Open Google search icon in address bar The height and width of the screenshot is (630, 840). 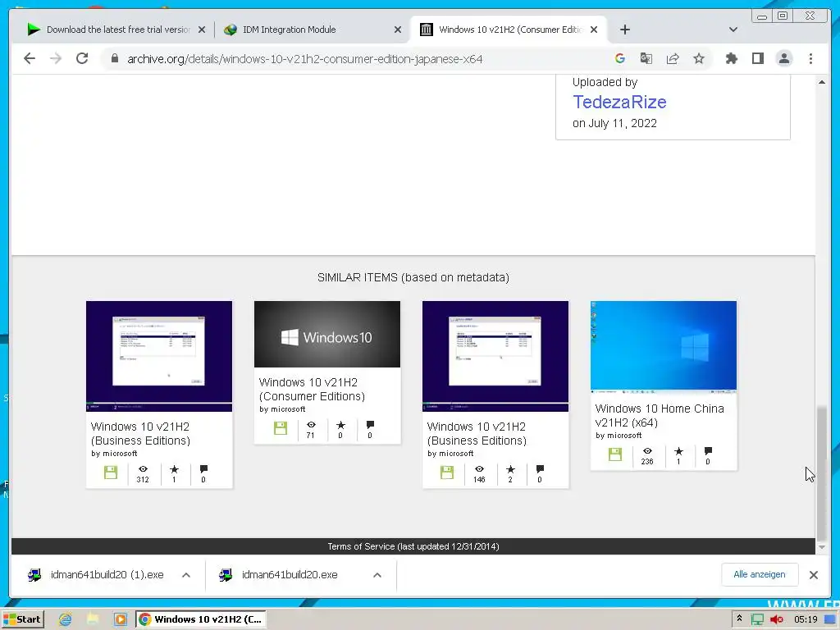tap(620, 58)
